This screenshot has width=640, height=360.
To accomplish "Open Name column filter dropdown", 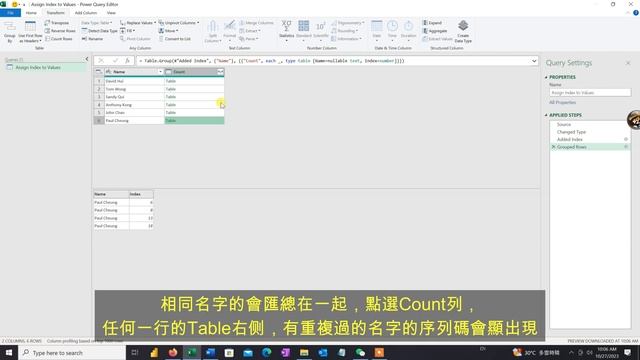I will [x=160, y=72].
